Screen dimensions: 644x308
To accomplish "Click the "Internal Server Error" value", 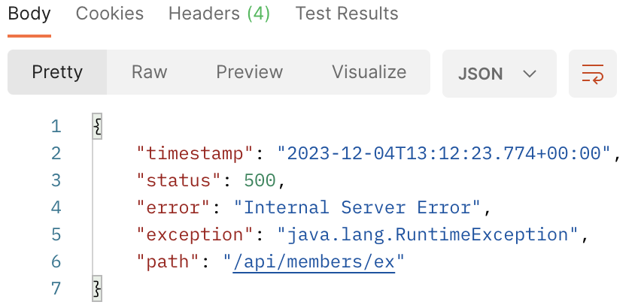I will [357, 207].
